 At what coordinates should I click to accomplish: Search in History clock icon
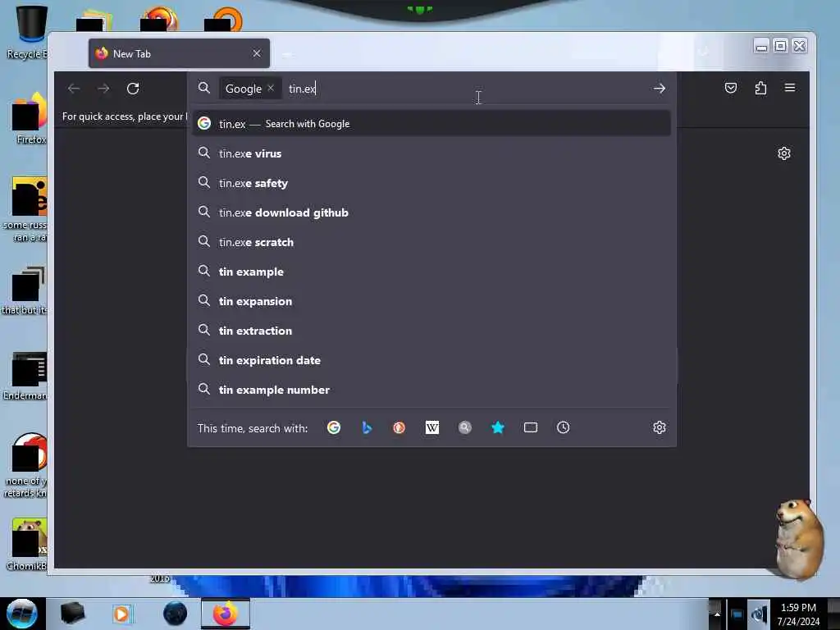[563, 427]
